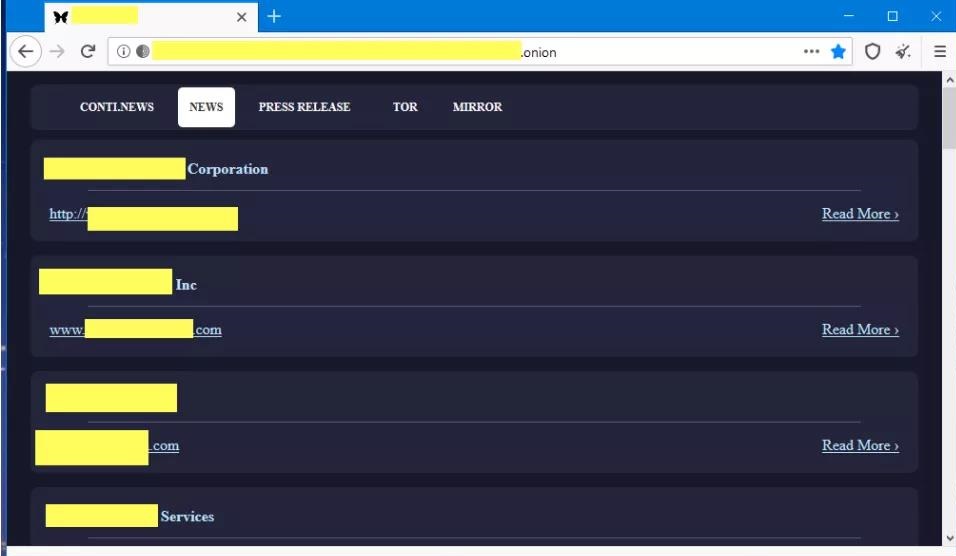This screenshot has height=556, width=956.
Task: Show site information from the address bar
Action: [x=124, y=52]
